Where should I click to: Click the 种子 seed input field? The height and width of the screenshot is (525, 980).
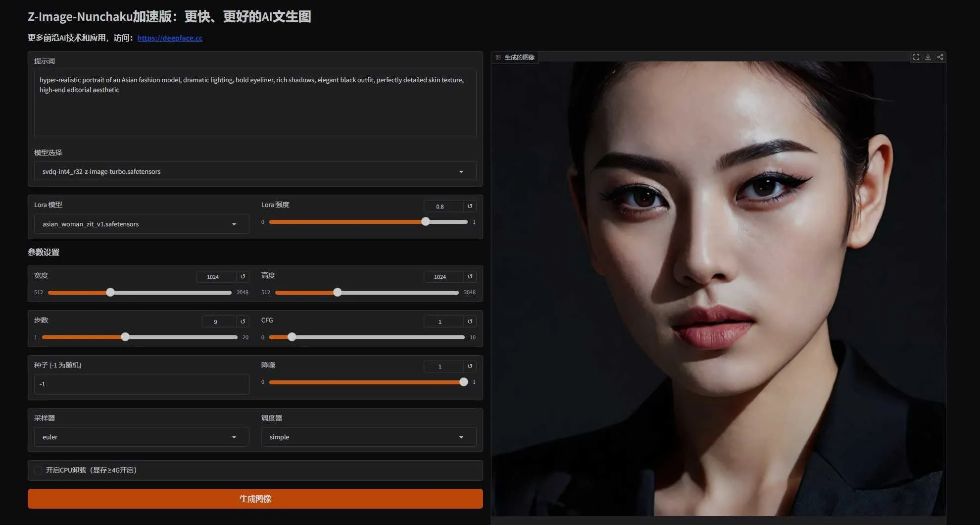[x=141, y=384]
